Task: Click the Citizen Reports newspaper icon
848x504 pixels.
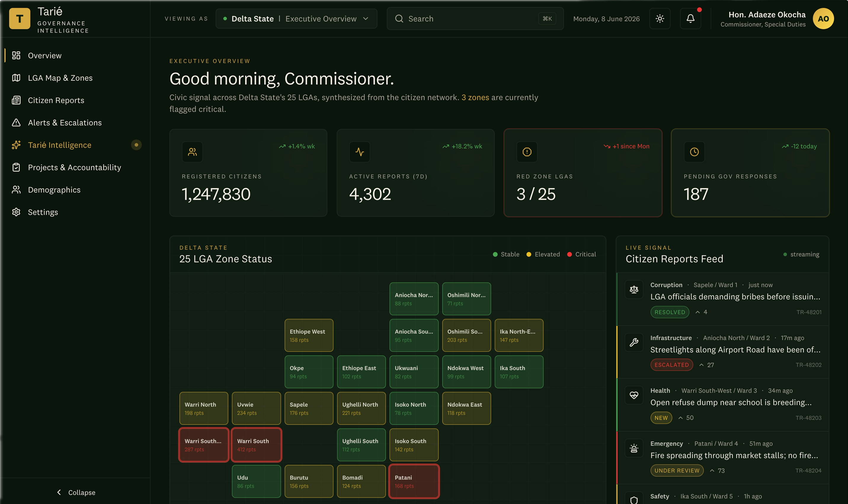Action: tap(16, 100)
